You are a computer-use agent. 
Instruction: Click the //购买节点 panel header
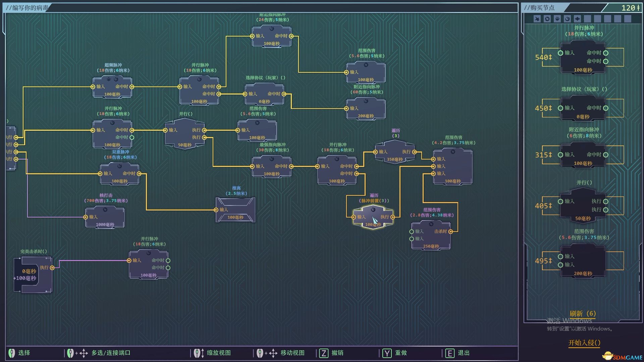click(540, 8)
